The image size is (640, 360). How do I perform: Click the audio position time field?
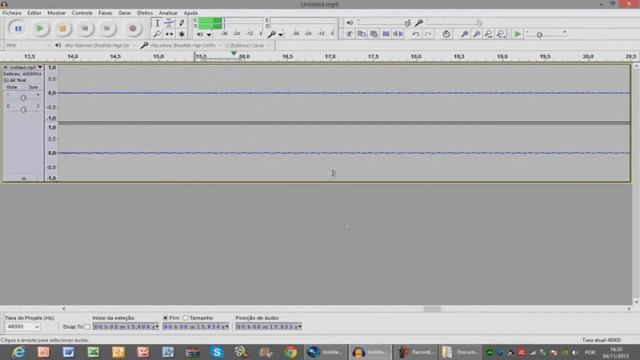click(268, 327)
